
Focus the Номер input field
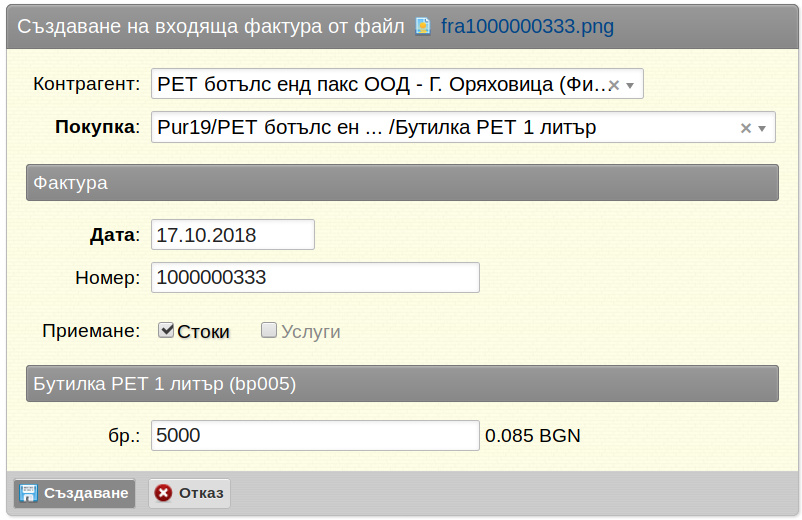click(315, 278)
